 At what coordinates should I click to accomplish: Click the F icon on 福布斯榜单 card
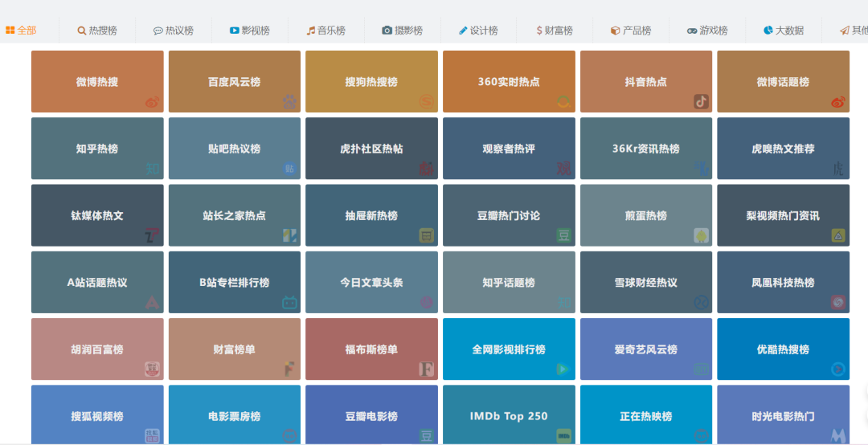[427, 369]
